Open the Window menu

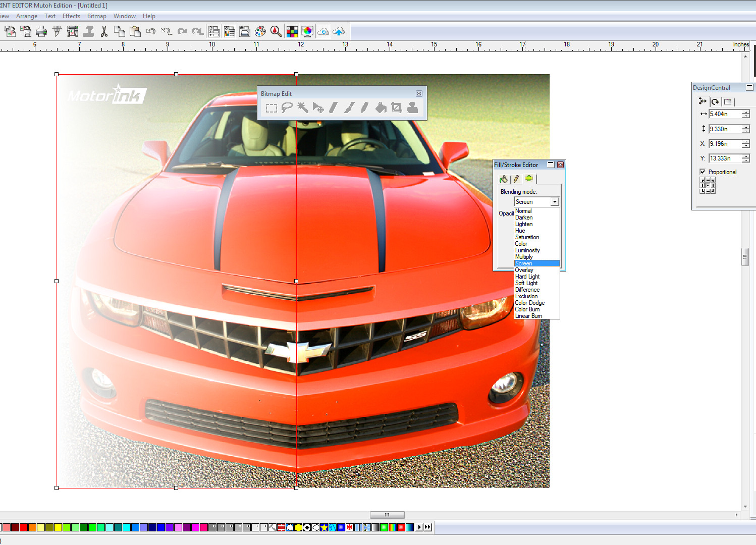pos(124,16)
